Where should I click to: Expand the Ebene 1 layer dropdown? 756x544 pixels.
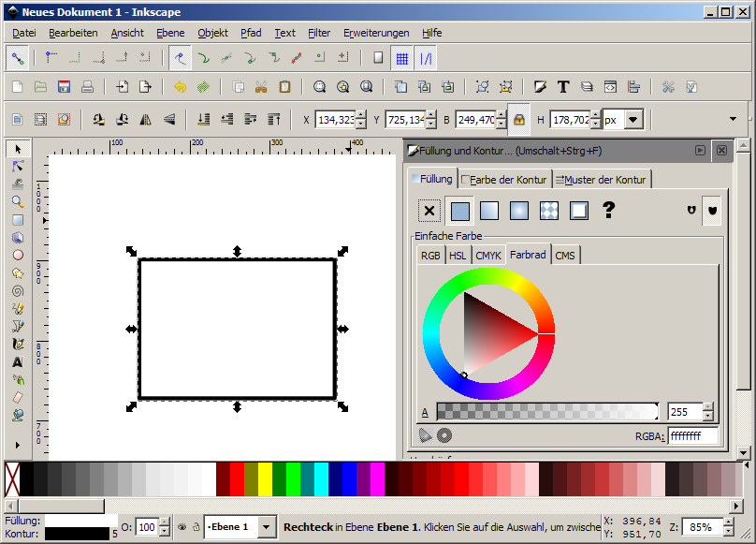267,527
